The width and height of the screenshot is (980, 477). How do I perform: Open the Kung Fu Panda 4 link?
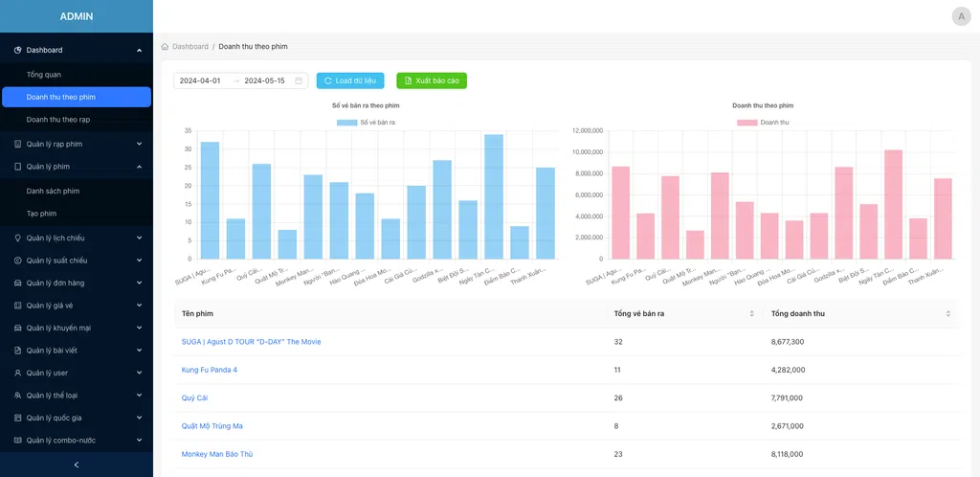(x=210, y=370)
